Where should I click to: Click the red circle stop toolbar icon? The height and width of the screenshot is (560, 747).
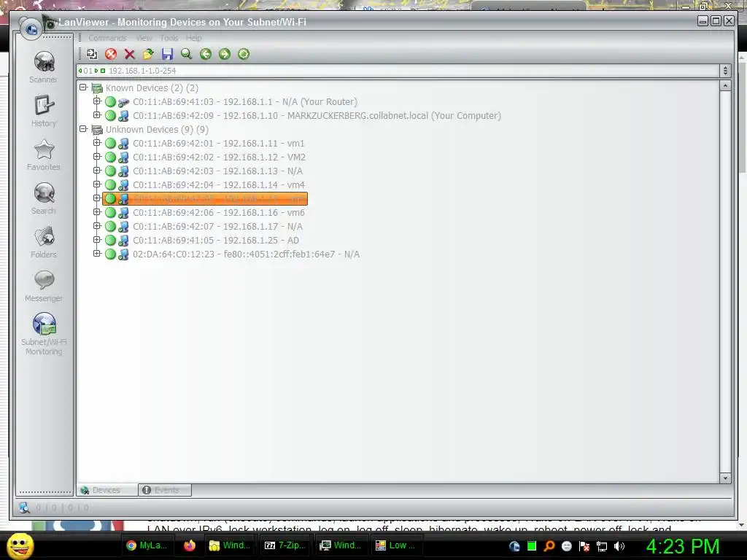(111, 54)
